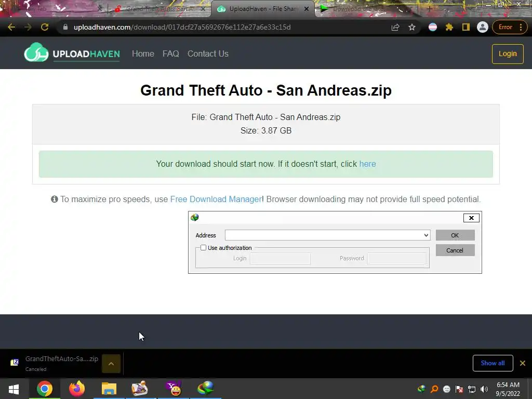Screen dimensions: 532x399
Task: Click the IDM icon in system tray
Action: pos(421,389)
